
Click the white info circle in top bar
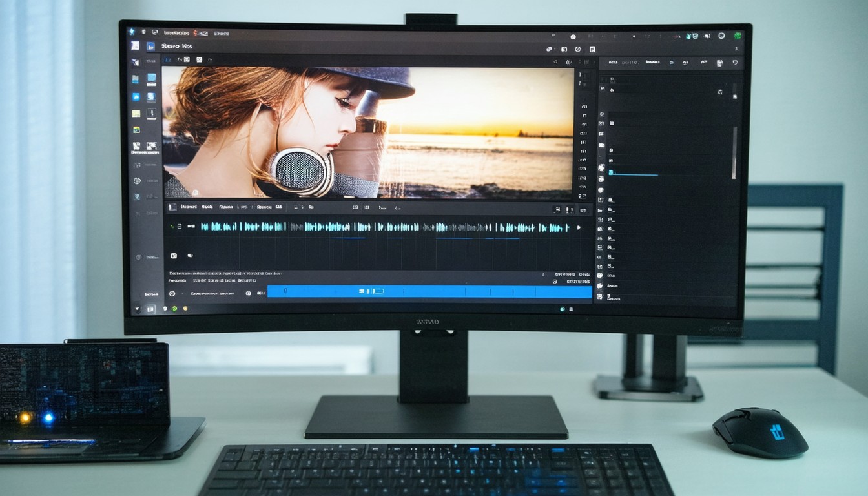(x=573, y=37)
